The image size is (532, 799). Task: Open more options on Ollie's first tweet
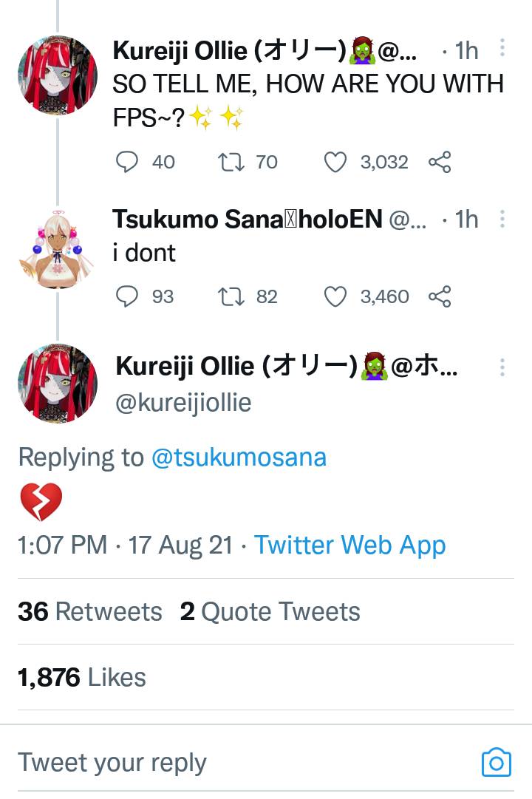pos(502,49)
